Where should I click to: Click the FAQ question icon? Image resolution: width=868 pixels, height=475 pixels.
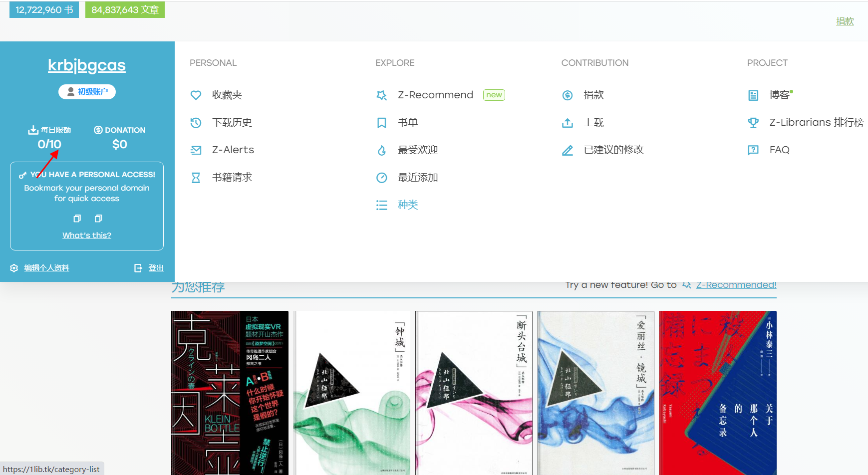point(753,150)
